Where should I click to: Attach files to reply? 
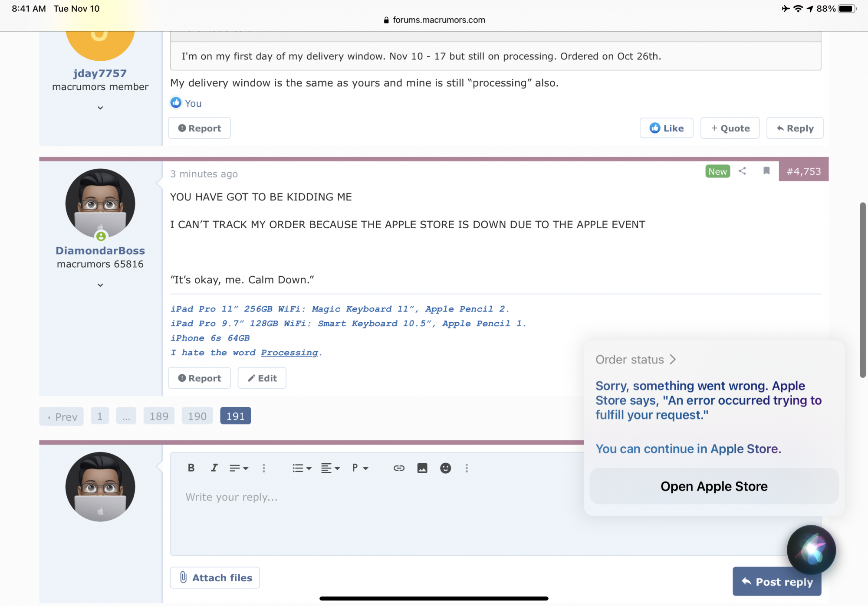[x=215, y=577]
